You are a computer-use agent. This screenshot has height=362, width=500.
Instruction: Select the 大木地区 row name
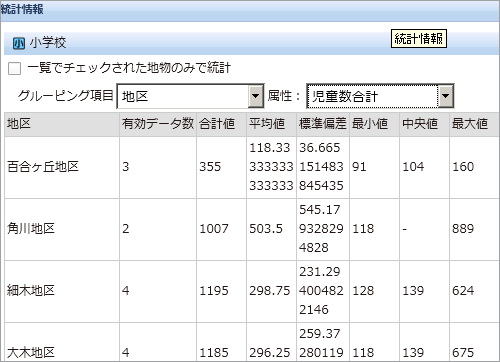31,353
